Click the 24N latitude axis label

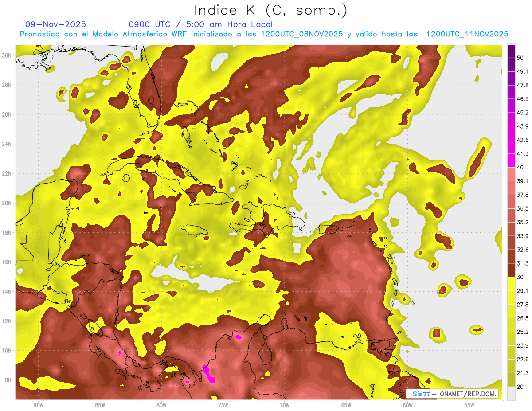7,144
